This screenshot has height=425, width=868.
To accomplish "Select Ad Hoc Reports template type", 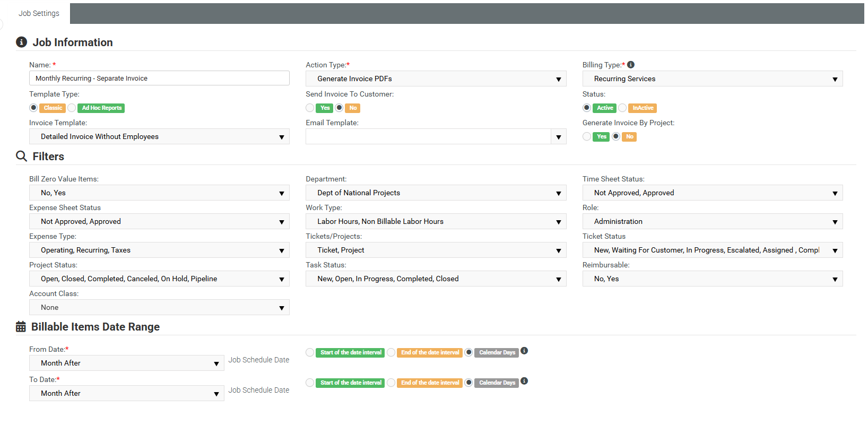I will (72, 108).
